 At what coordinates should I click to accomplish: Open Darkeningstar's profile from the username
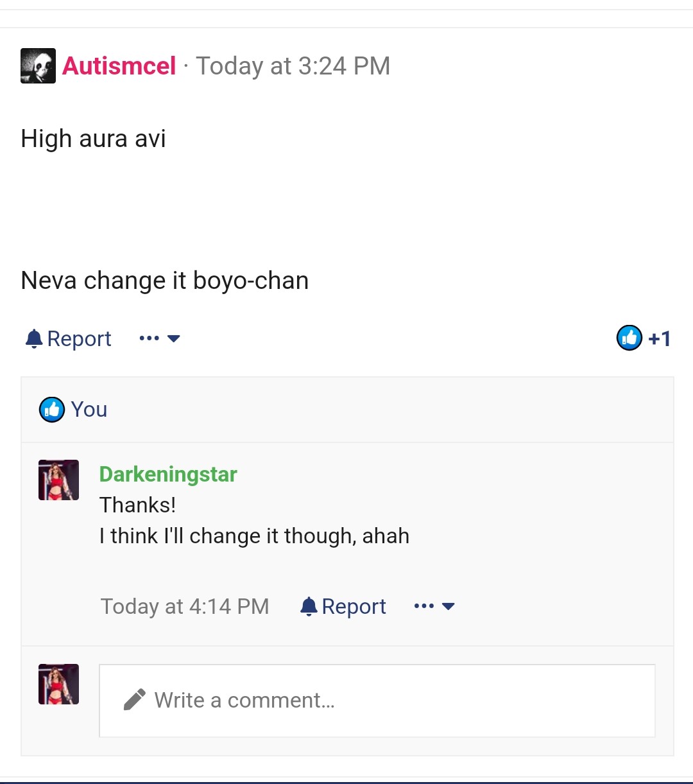[x=168, y=475]
